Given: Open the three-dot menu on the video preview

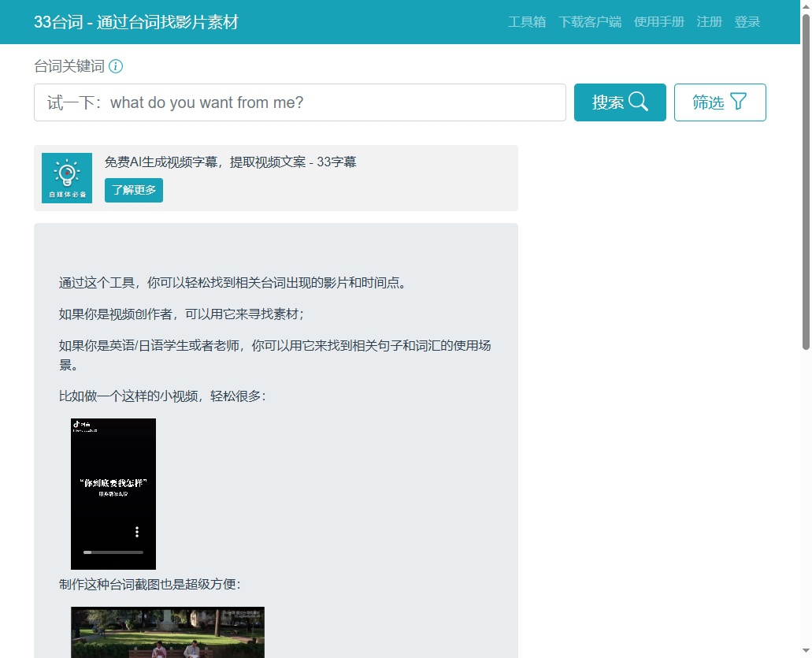Looking at the screenshot, I should (137, 532).
